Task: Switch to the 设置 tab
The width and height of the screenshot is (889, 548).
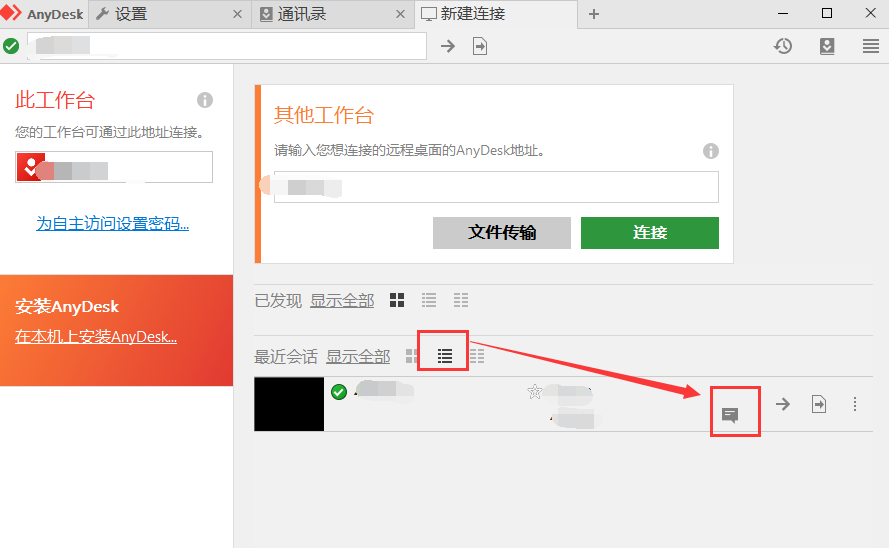Action: point(169,14)
